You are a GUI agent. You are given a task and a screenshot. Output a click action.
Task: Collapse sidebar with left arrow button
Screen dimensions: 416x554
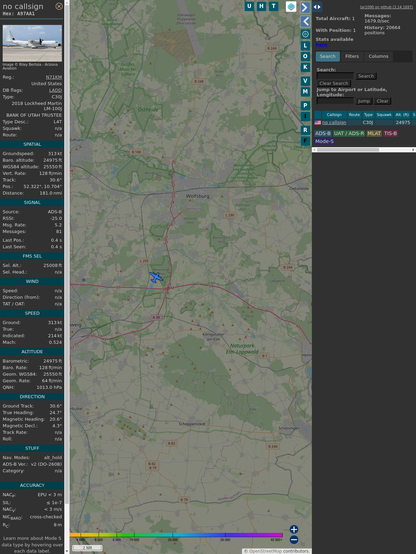[305, 21]
